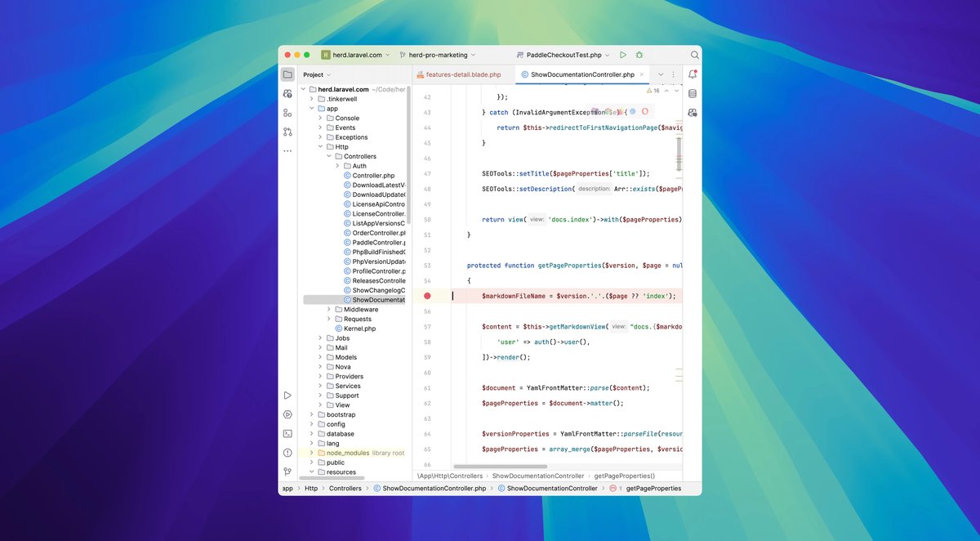Viewport: 980px width, 541px height.
Task: Open the Terminal tool window
Action: pyautogui.click(x=287, y=434)
